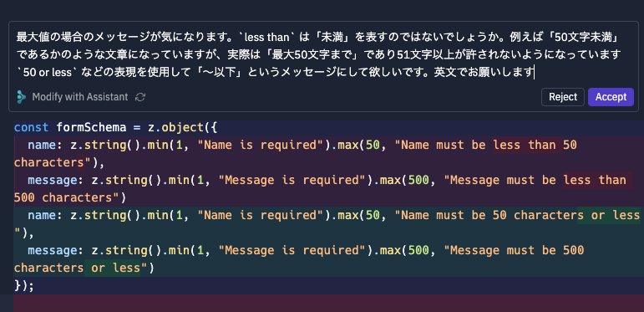Click the highlighted 'less than' in removed message line
The height and width of the screenshot is (312, 644).
tap(595, 180)
